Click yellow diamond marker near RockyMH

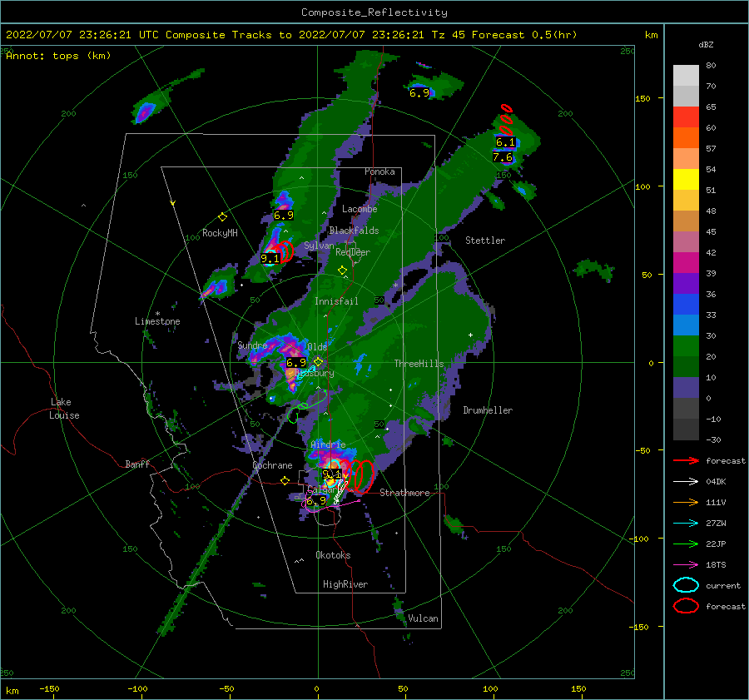222,217
